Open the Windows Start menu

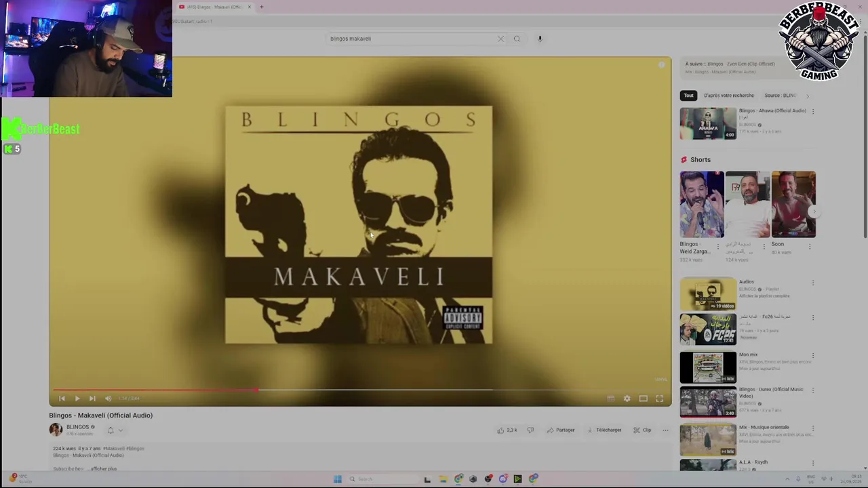337,479
